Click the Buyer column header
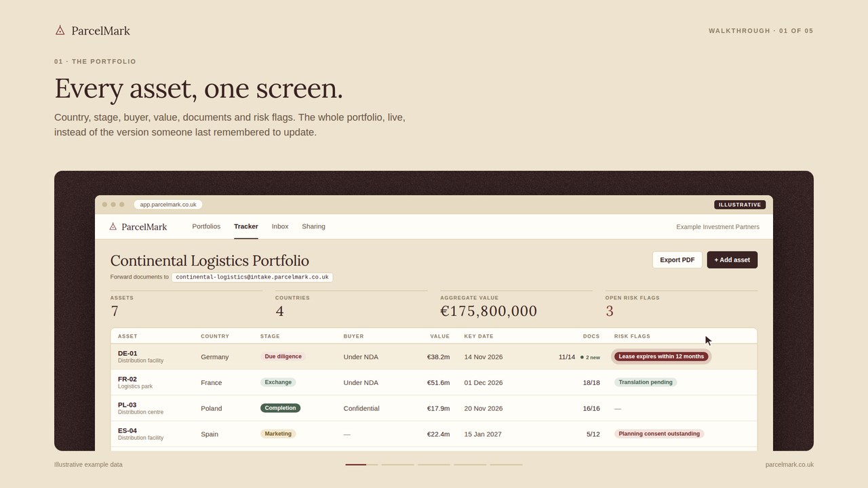Screen dimensions: 868x488 tap(353, 336)
